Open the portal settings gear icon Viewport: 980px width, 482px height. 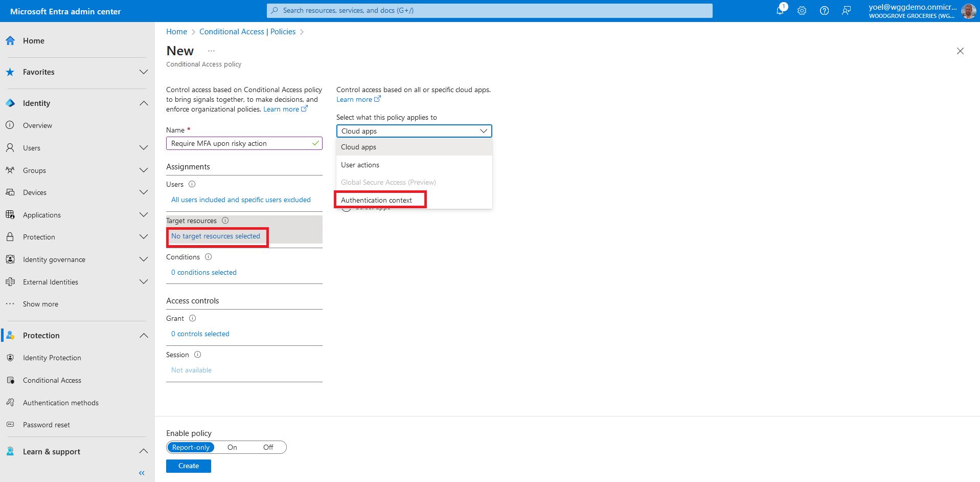coord(802,11)
